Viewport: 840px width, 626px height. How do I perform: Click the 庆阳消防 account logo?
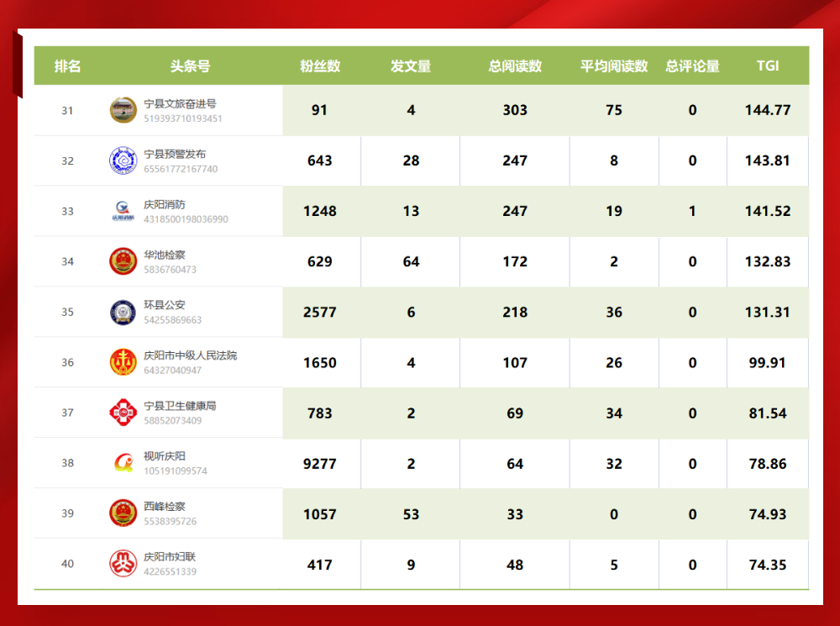pos(123,211)
